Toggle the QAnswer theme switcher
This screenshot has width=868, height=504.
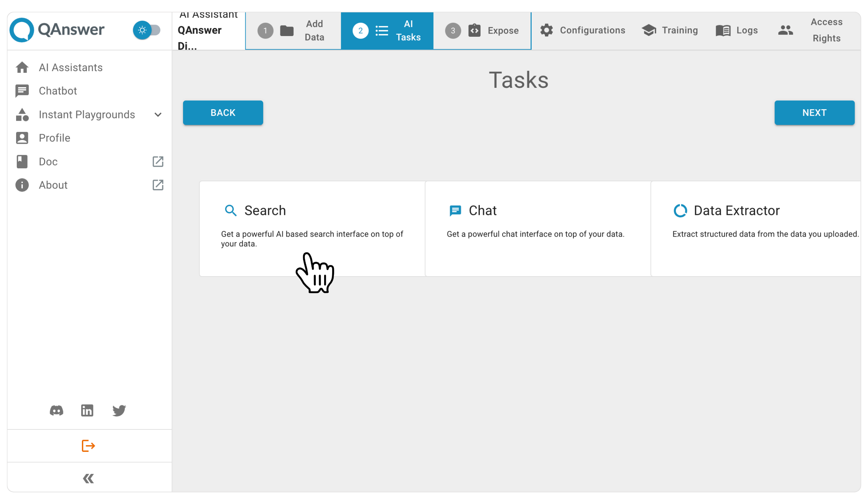point(142,30)
